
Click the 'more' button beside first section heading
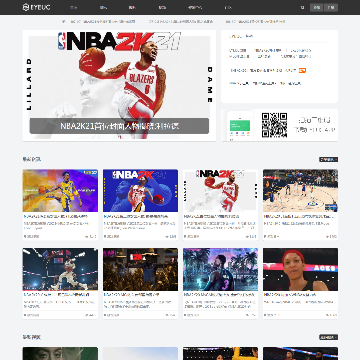click(x=328, y=159)
